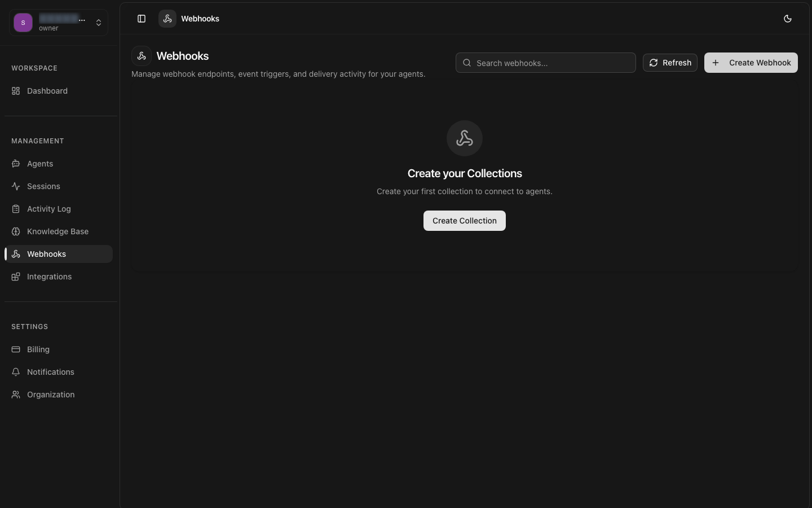Click the Webhooks sidebar icon
This screenshot has height=508, width=812.
coord(16,254)
